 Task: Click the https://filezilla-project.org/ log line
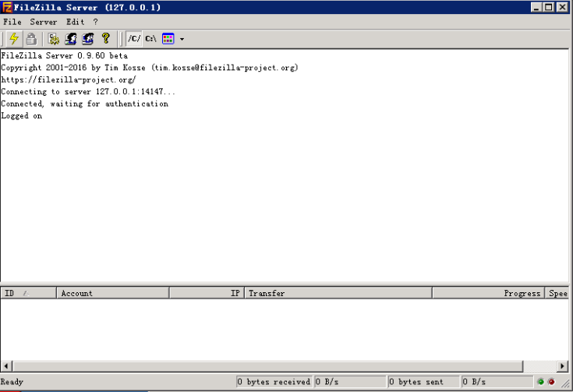[69, 79]
